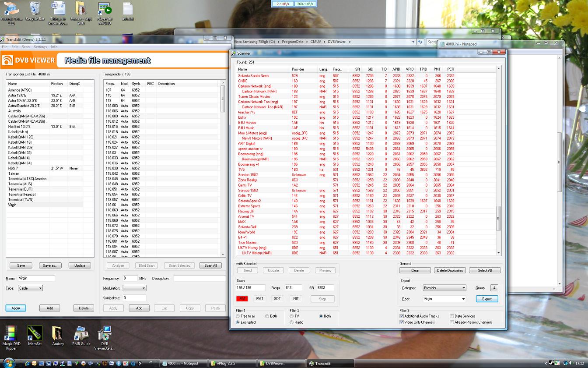
Task: Show hidden tray icons with the arrow
Action: pos(546,363)
